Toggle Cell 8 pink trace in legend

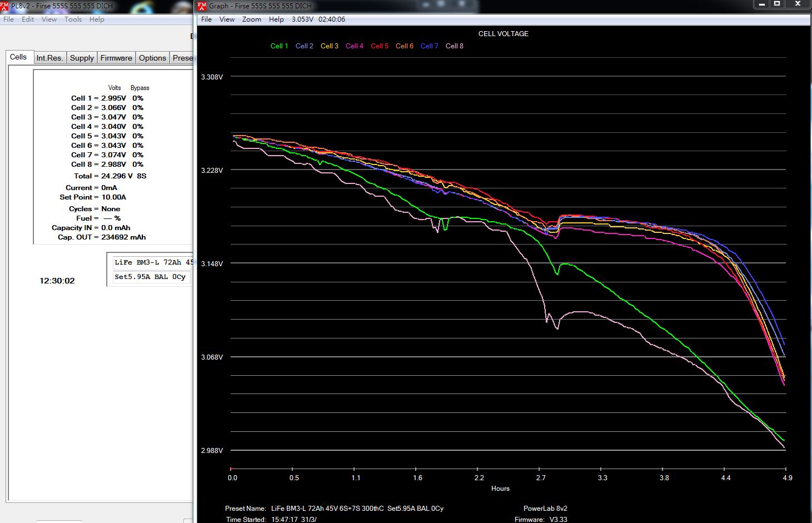tap(454, 46)
